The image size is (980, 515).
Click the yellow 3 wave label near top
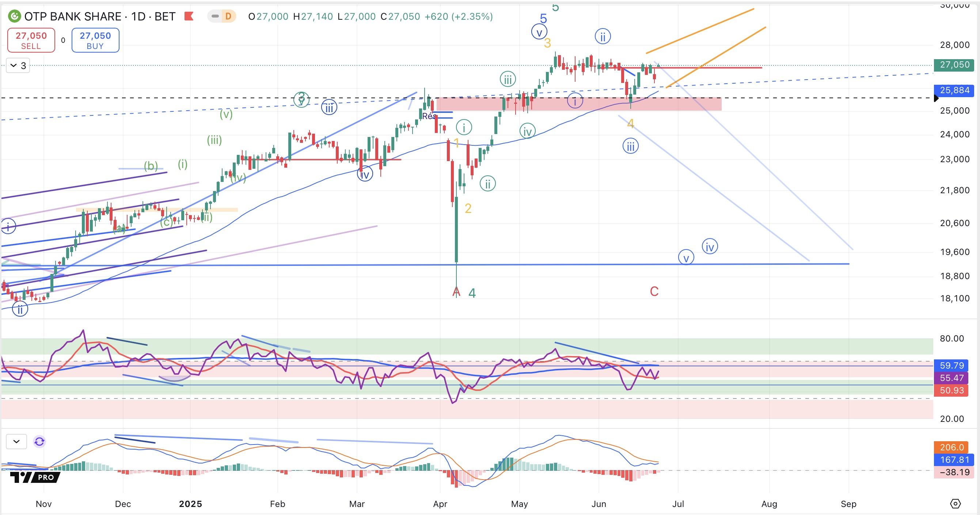click(547, 43)
